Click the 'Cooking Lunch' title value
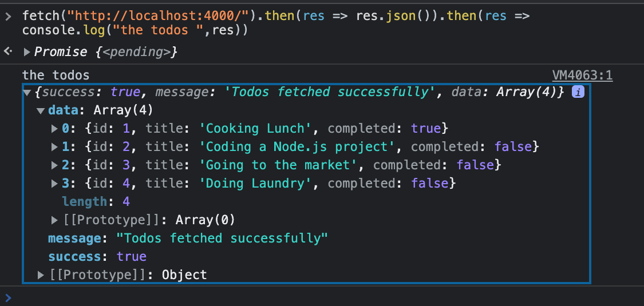The image size is (644, 306). pos(255,129)
